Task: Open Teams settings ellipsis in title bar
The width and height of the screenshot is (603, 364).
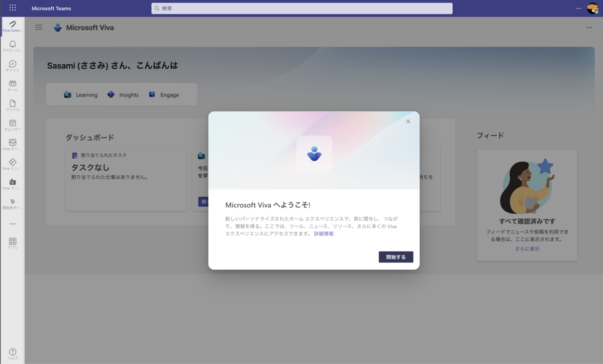Action: (x=578, y=8)
